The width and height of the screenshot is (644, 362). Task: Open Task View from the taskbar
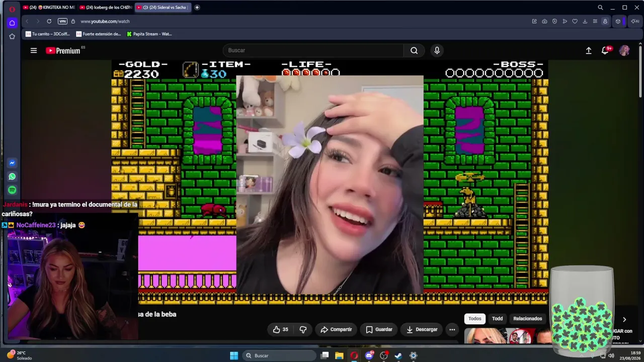tap(325, 355)
